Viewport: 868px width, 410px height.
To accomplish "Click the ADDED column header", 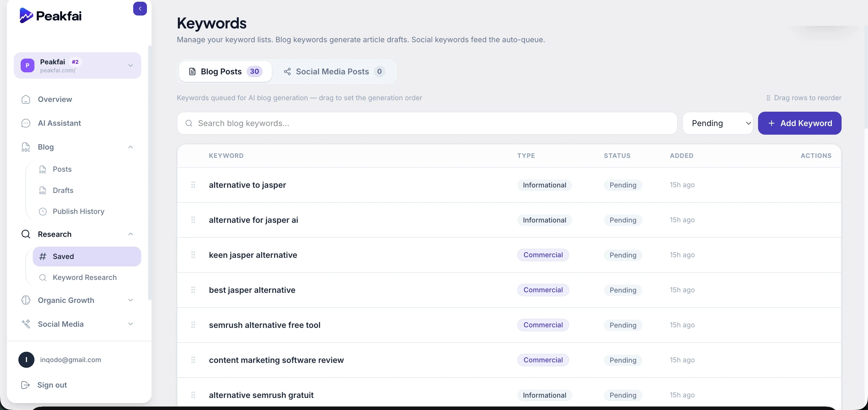I will click(x=681, y=156).
